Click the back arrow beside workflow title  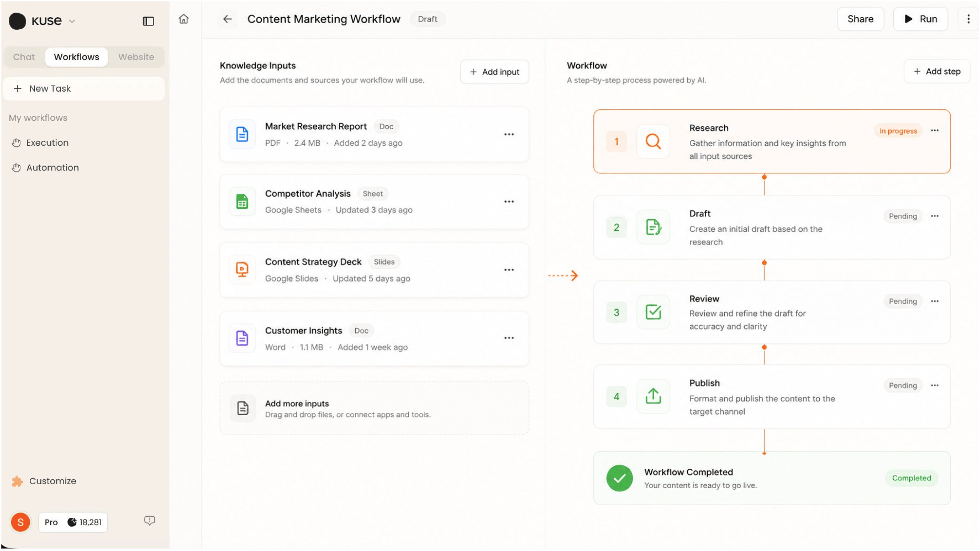click(228, 19)
